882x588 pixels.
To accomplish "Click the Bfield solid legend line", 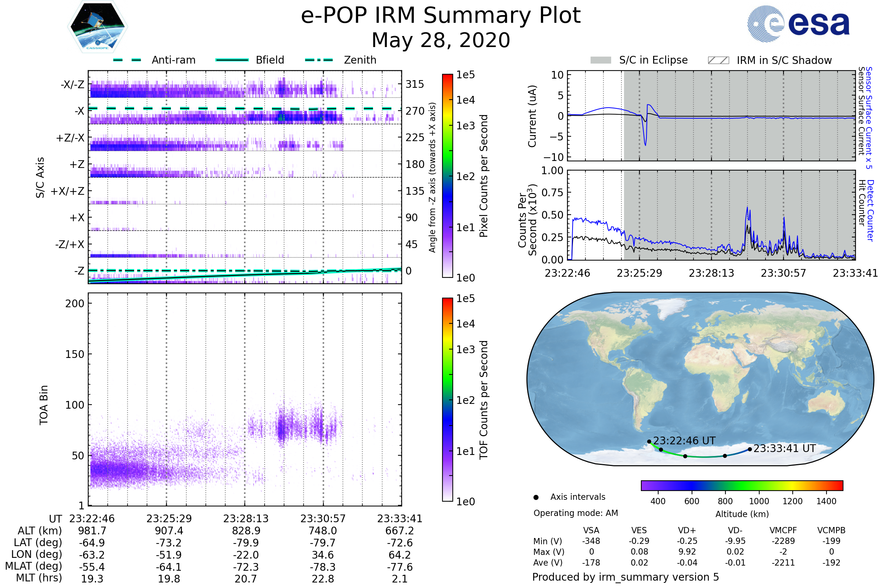I will (x=232, y=60).
